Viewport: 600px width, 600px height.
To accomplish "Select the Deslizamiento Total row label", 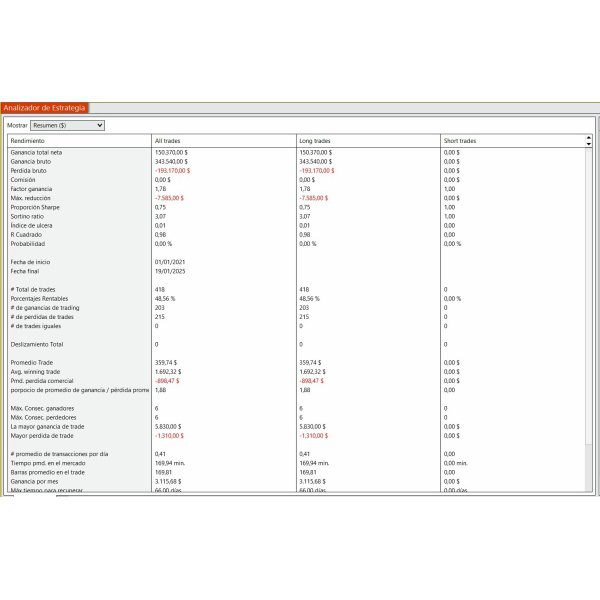I will point(36,343).
